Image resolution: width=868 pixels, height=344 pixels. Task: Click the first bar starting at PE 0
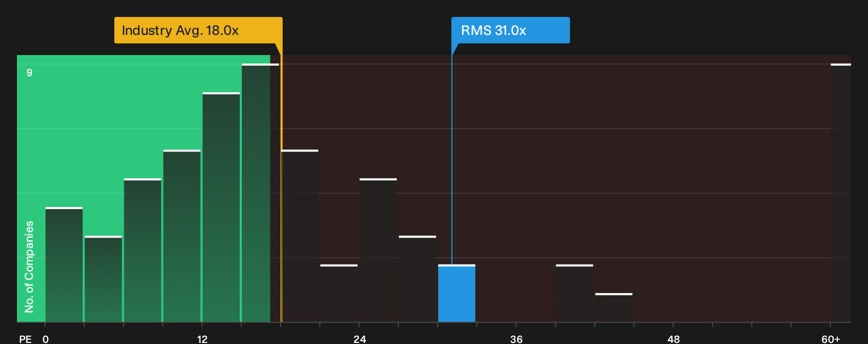64,265
